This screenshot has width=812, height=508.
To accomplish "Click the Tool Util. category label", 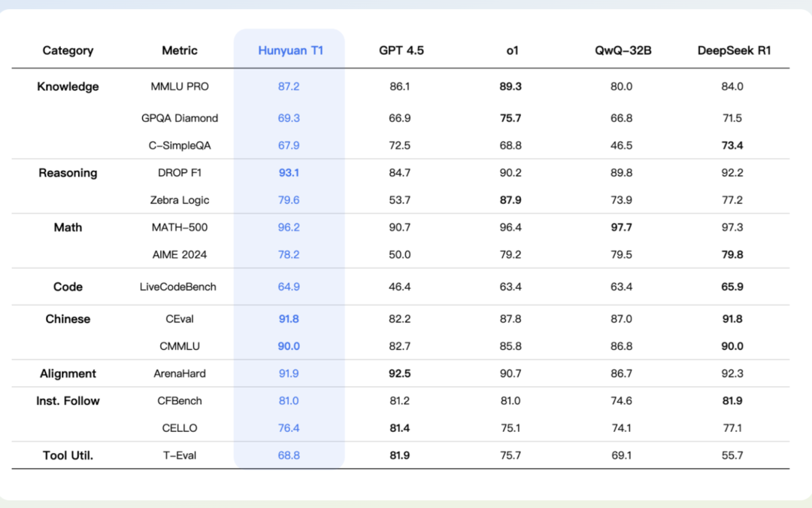I will [x=68, y=455].
